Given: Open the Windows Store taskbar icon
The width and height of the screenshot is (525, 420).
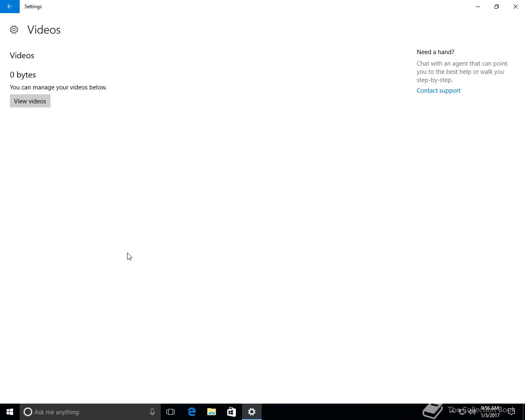Looking at the screenshot, I should click(x=231, y=412).
